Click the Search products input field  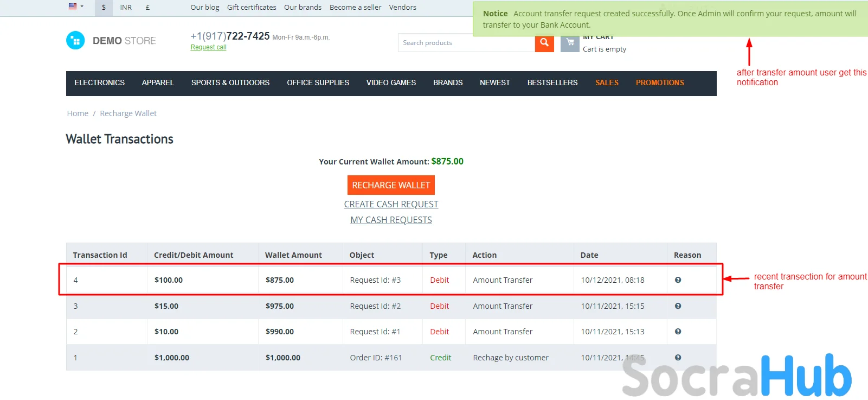click(466, 43)
